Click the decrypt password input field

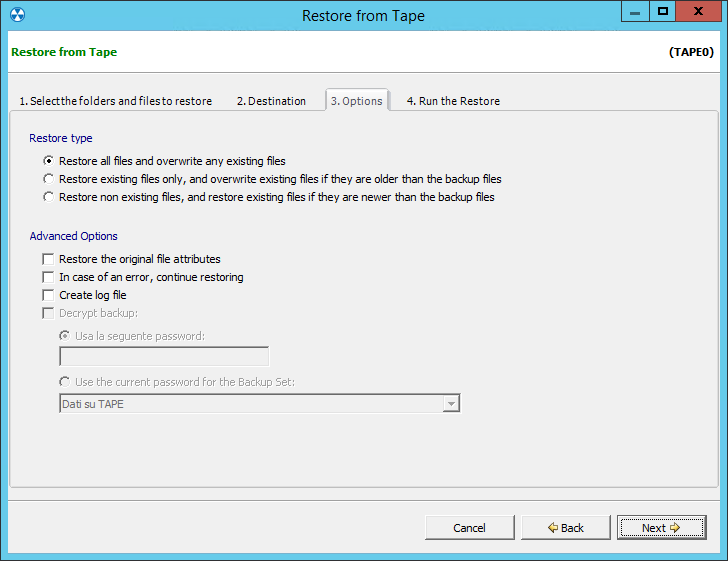pyautogui.click(x=164, y=356)
